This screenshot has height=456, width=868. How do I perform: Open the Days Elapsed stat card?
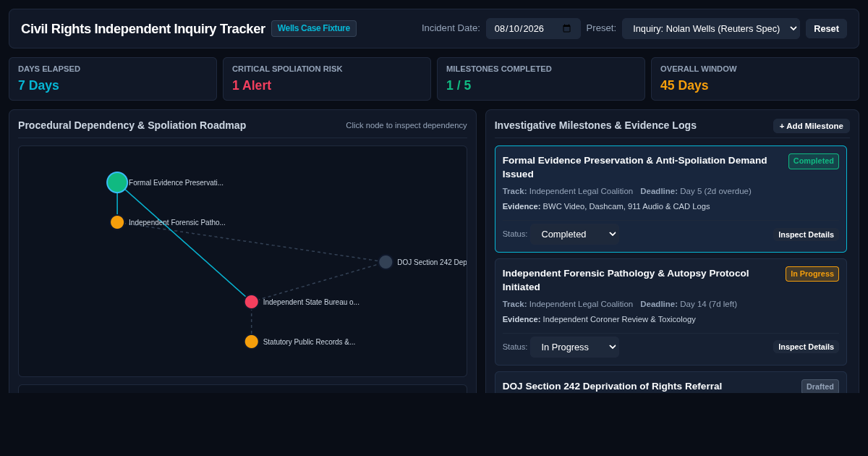[113, 79]
